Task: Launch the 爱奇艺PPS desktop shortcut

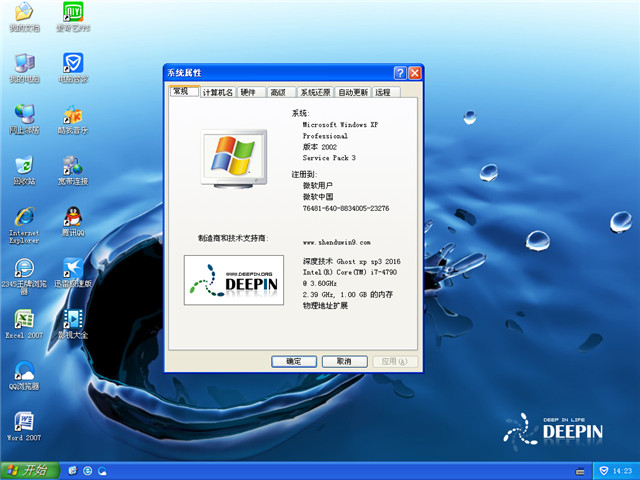Action: (73, 17)
